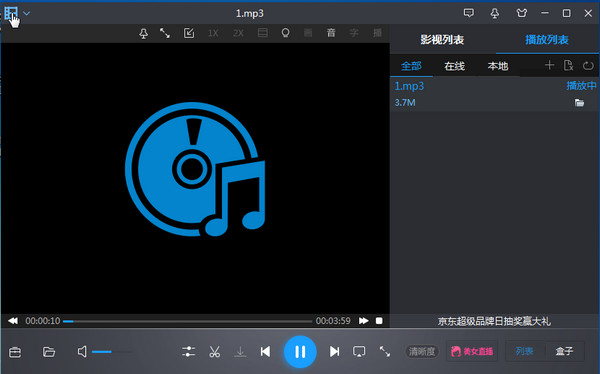This screenshot has height=374, width=600.
Task: Add file with plus icon in playlist
Action: pos(549,65)
